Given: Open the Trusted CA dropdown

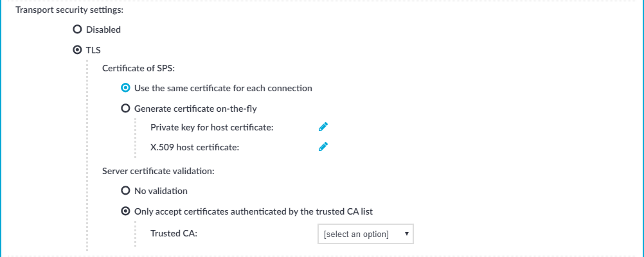Looking at the screenshot, I should [x=366, y=234].
